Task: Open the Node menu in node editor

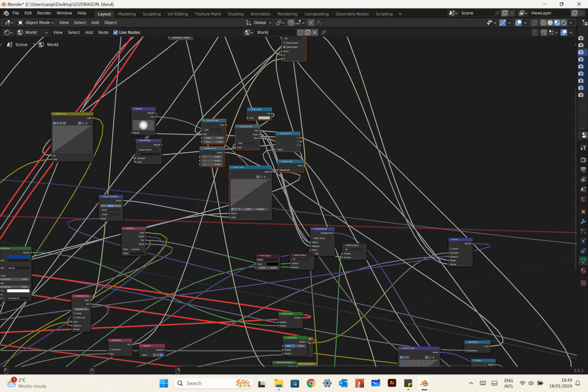Action: coord(103,33)
